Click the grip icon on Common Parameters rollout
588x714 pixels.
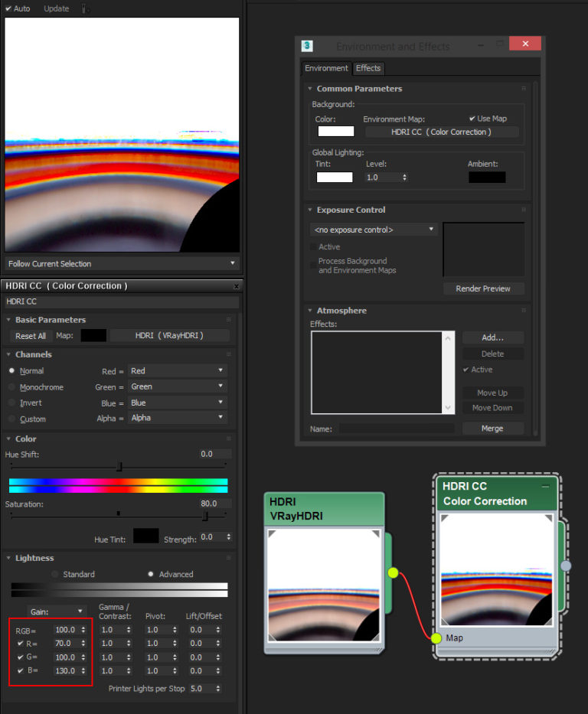pos(524,89)
